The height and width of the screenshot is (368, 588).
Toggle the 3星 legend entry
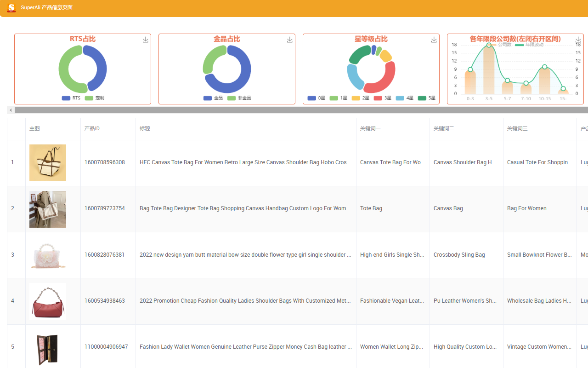click(x=383, y=98)
